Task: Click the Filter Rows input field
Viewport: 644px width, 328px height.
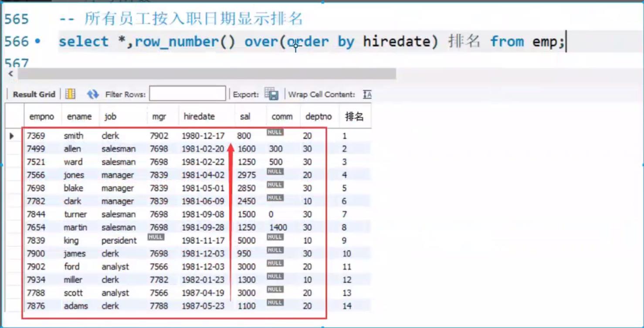Action: pyautogui.click(x=187, y=94)
